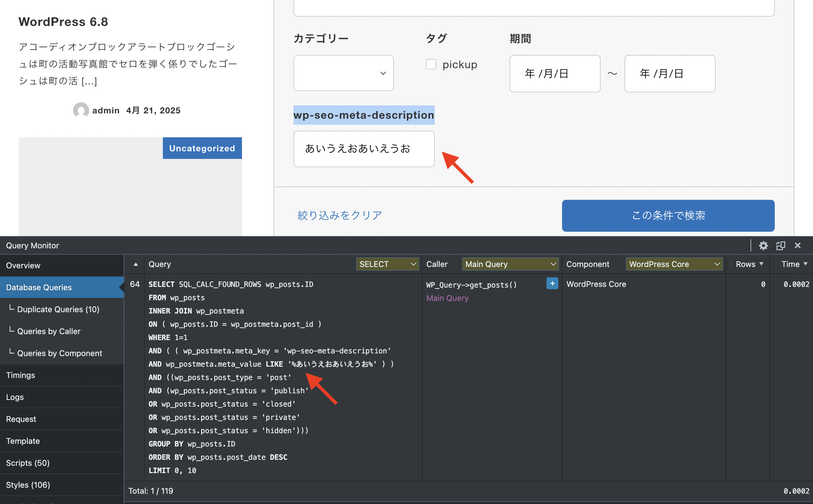Viewport: 813px width, 504px height.
Task: Click the カテゴリー label
Action: pos(321,39)
